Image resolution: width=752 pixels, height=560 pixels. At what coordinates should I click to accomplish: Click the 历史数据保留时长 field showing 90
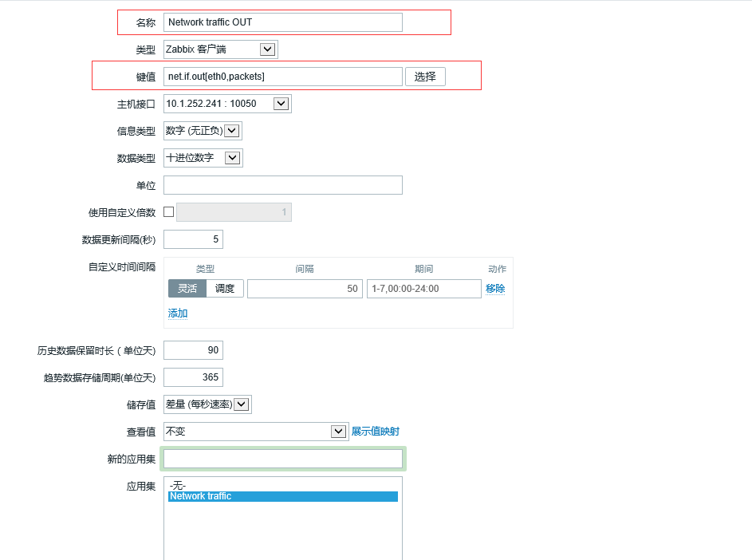[193, 350]
